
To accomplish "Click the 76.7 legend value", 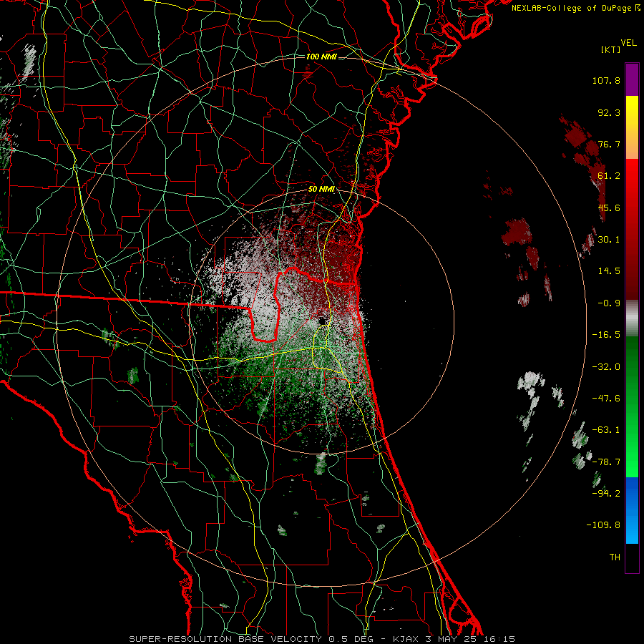I will click(609, 144).
